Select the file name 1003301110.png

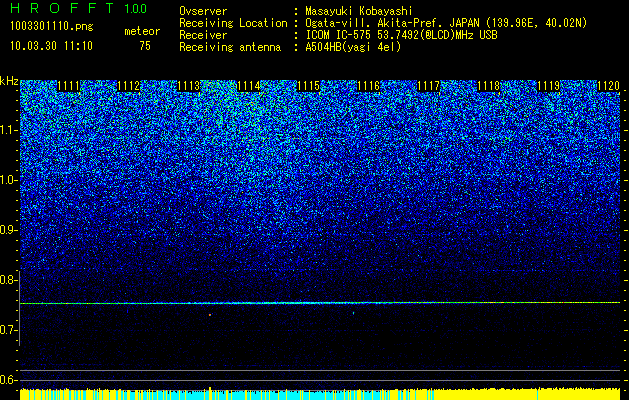point(52,27)
